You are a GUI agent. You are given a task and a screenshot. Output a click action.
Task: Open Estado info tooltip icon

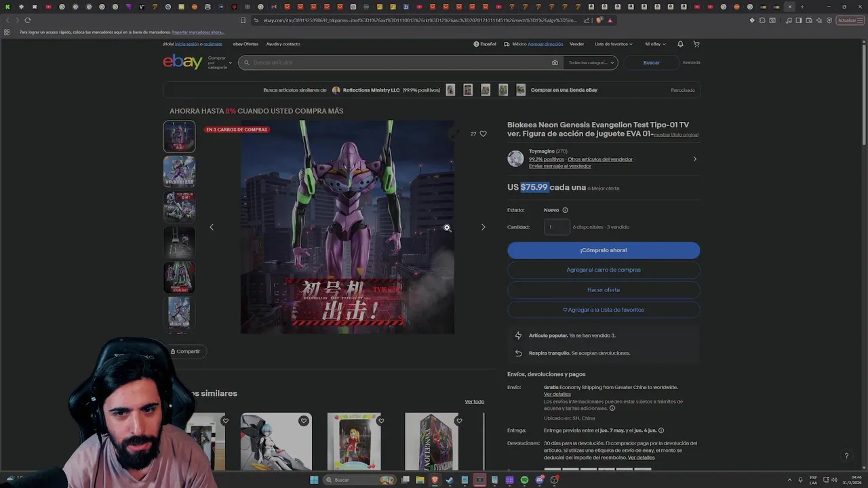click(x=565, y=210)
